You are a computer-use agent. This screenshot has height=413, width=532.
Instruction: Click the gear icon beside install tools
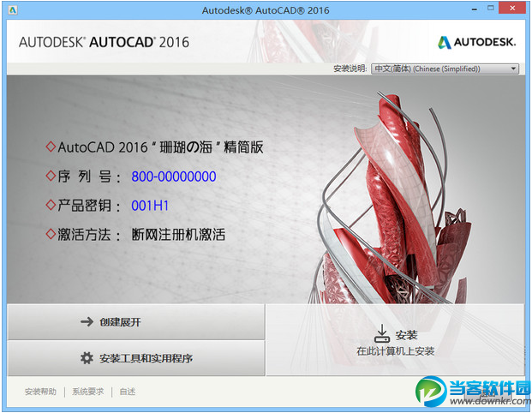pos(87,358)
